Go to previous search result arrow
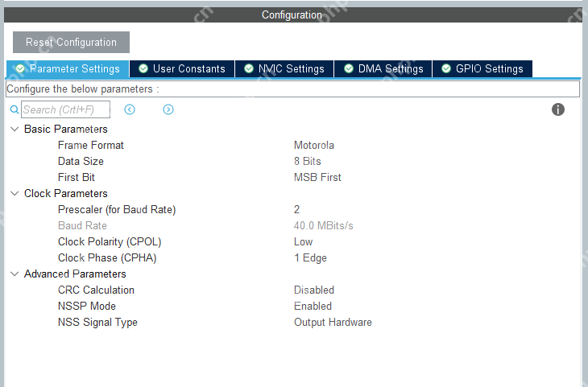The height and width of the screenshot is (387, 588). click(130, 109)
